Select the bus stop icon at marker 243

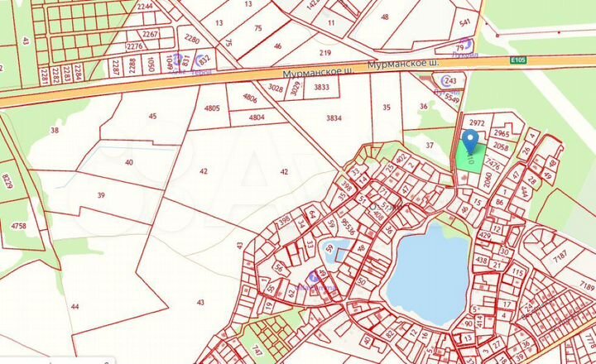(445, 80)
